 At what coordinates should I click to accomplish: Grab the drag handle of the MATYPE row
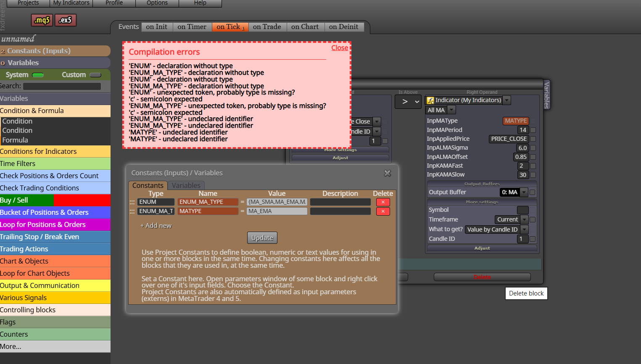click(x=132, y=211)
